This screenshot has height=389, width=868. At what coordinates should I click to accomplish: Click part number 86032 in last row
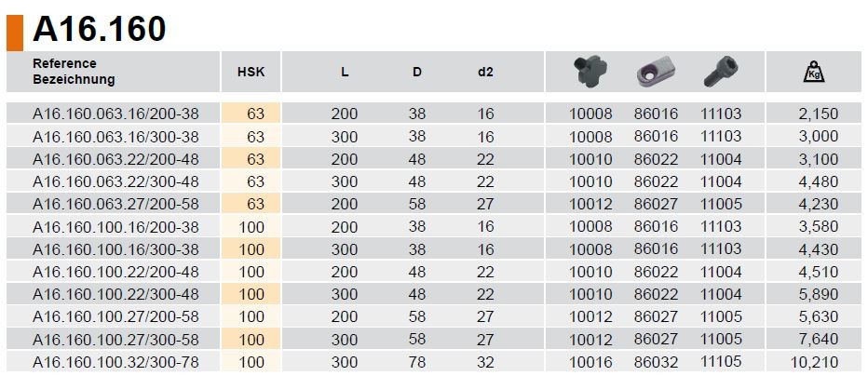point(656,362)
